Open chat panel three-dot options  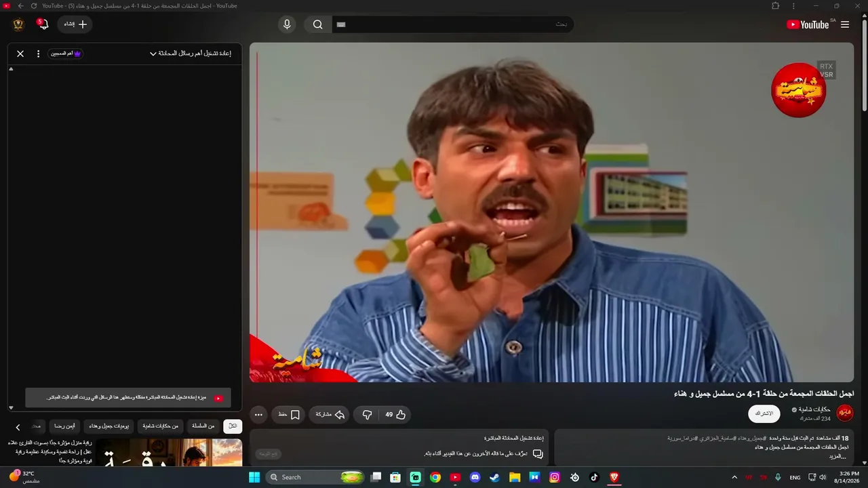point(39,54)
